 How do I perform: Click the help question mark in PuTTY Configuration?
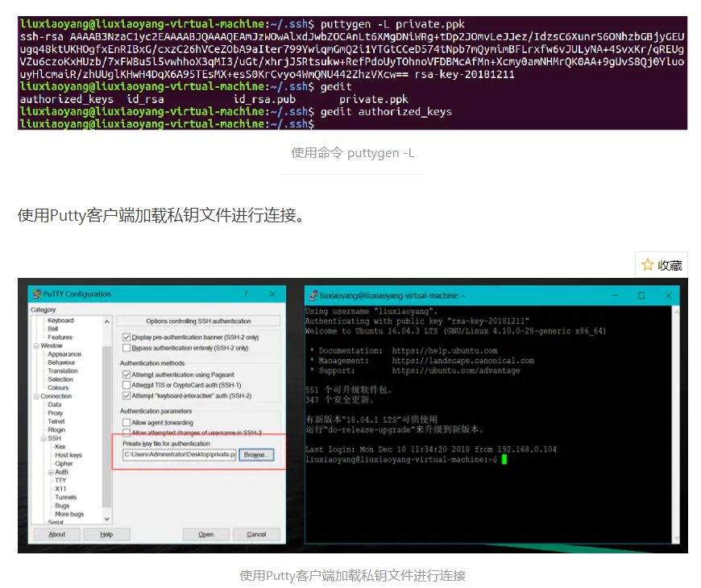coord(246,293)
